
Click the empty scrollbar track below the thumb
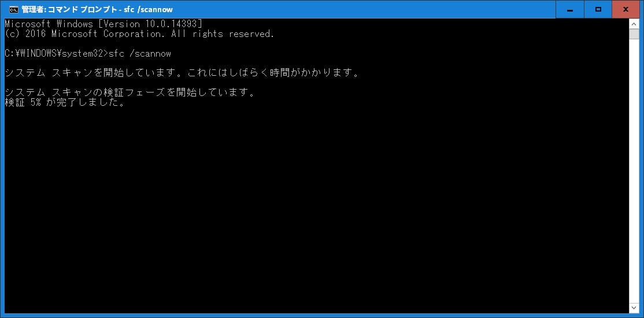(x=634, y=171)
